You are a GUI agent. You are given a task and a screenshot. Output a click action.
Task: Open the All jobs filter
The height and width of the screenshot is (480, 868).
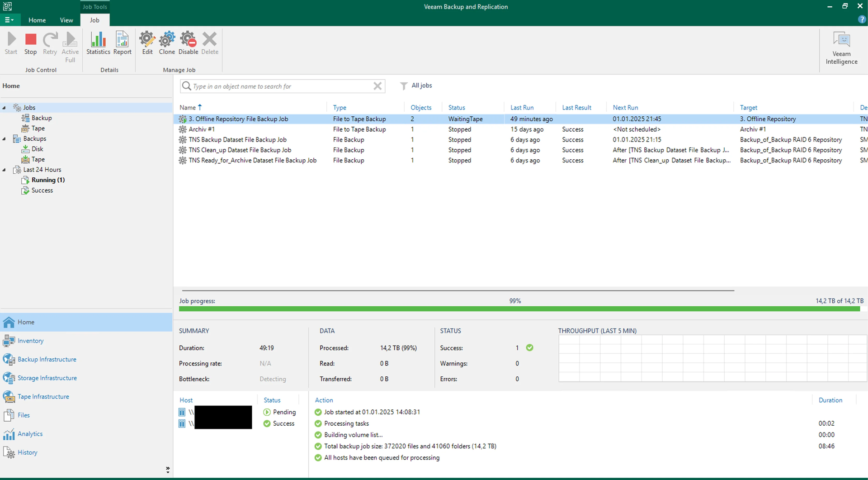[x=416, y=86]
